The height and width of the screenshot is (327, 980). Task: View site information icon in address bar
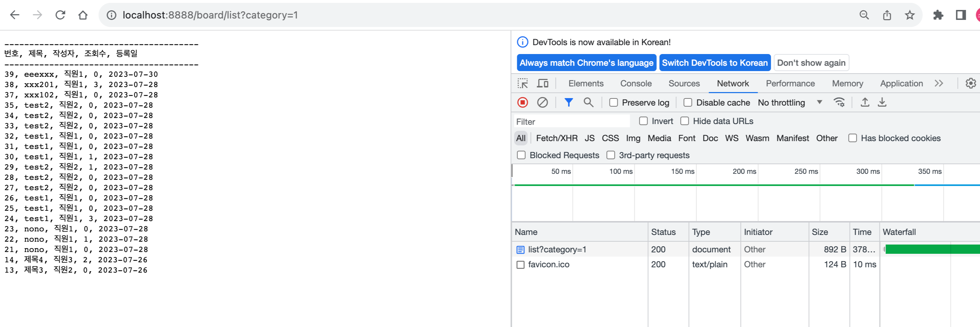pos(111,15)
